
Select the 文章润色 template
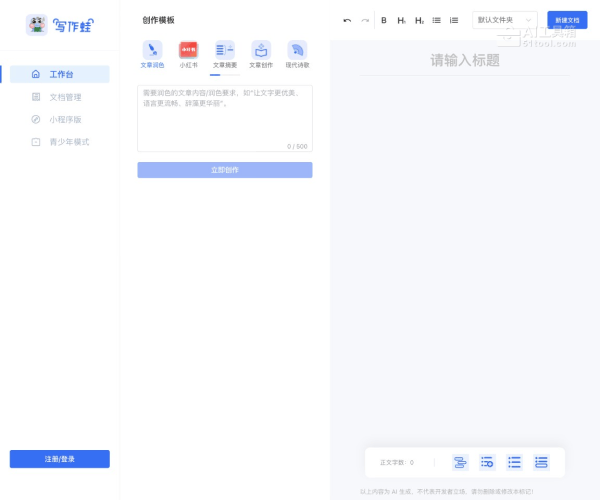(x=152, y=54)
